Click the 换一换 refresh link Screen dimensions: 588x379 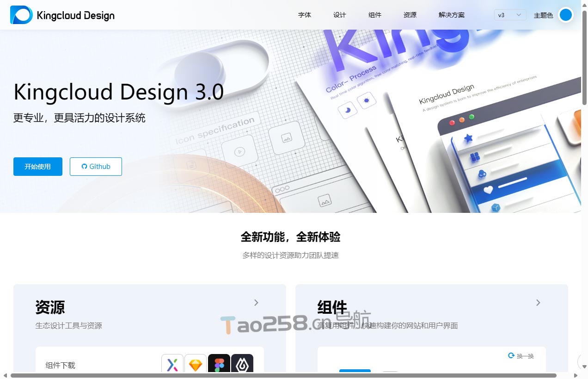(521, 356)
